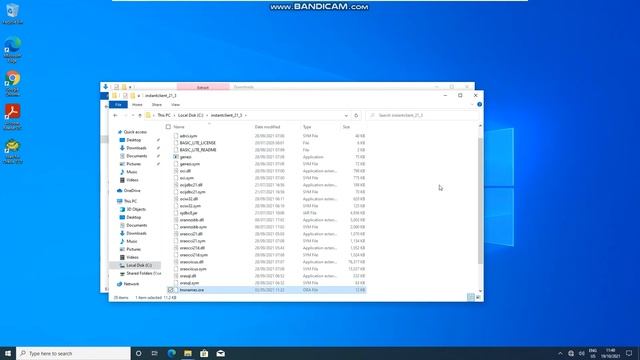Sort files by the Type column header
This screenshot has width=640, height=360.
coord(307,127)
